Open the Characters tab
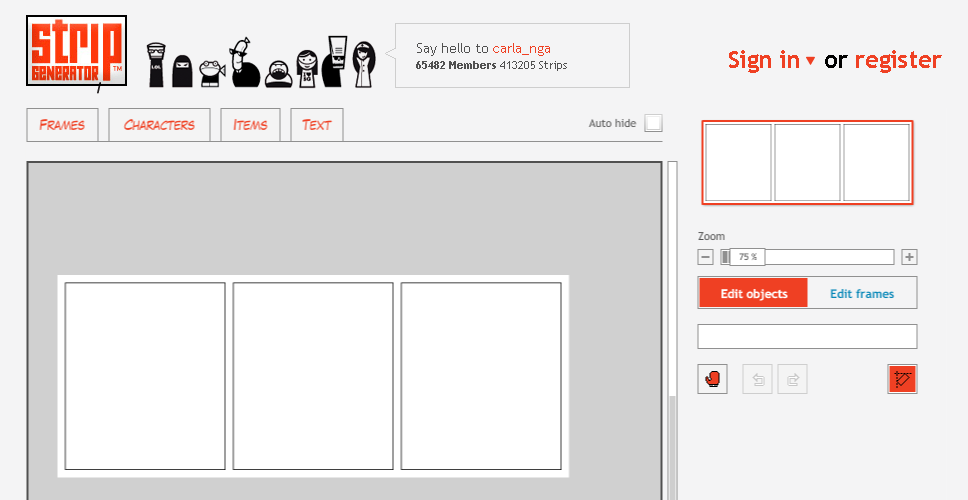 pos(159,125)
